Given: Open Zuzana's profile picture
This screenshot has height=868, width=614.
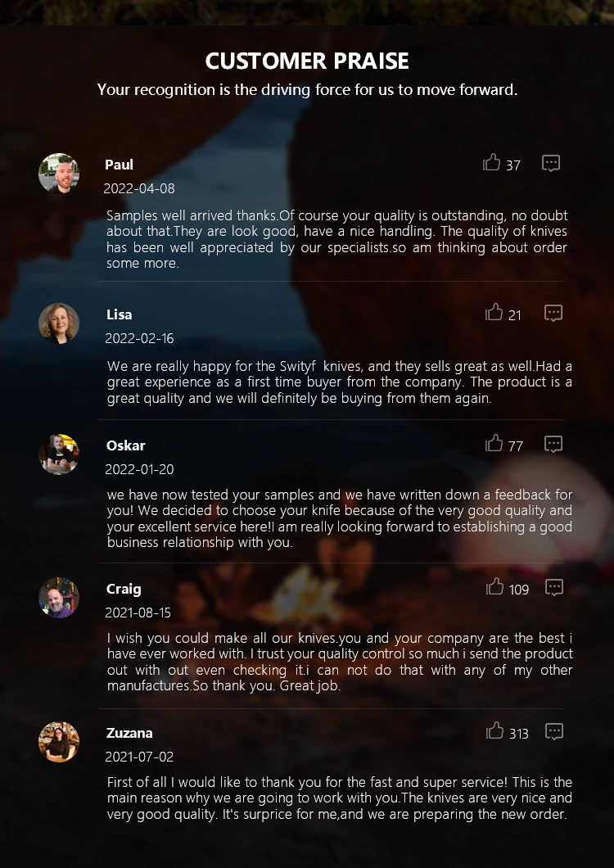Looking at the screenshot, I should pos(59,742).
